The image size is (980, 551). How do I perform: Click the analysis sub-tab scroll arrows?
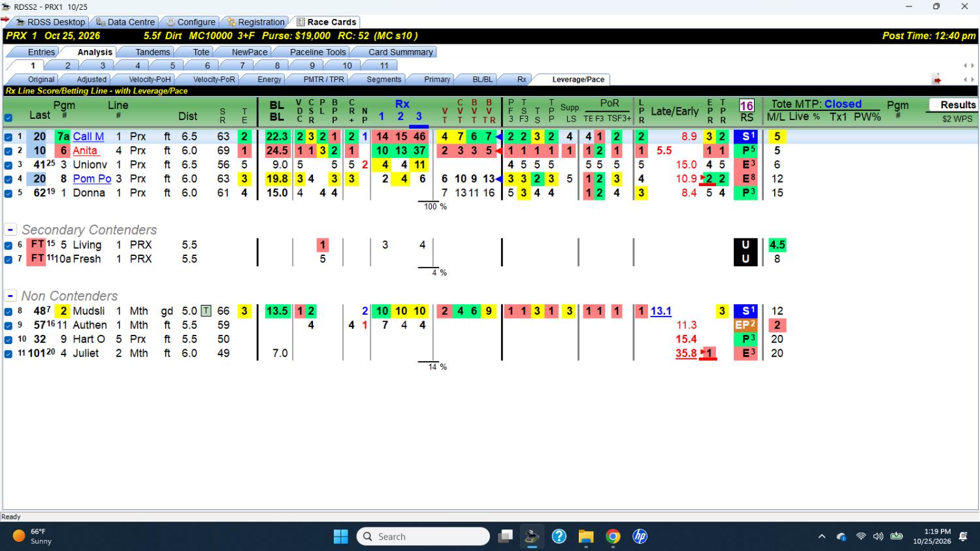click(x=968, y=80)
